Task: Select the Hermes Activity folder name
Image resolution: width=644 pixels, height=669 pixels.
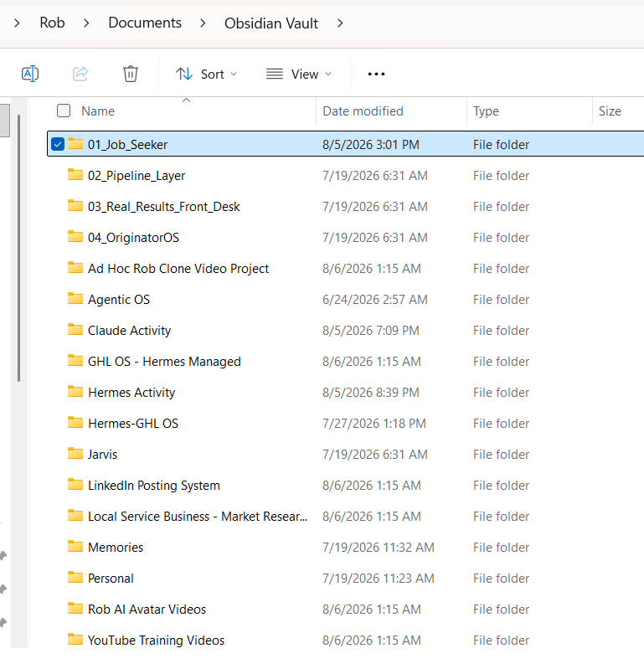Action: pyautogui.click(x=131, y=393)
